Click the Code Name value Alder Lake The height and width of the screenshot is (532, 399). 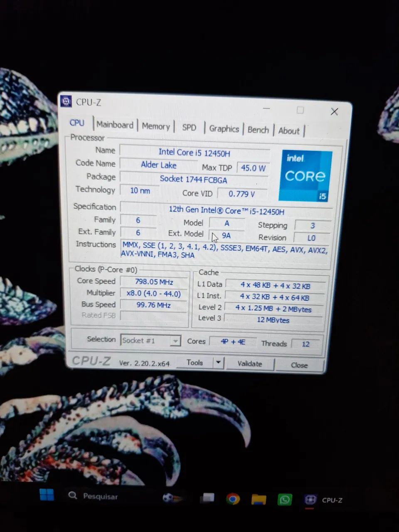pos(159,165)
